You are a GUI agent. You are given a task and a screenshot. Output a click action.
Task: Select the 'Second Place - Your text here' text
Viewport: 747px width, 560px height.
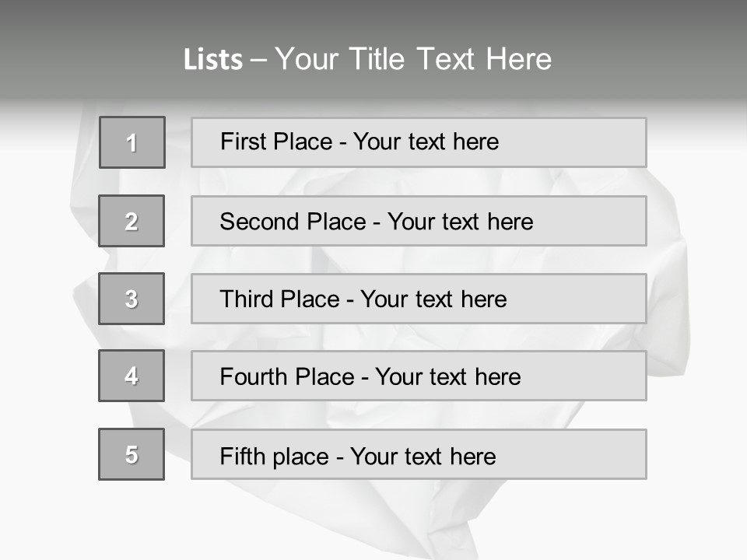tap(377, 222)
